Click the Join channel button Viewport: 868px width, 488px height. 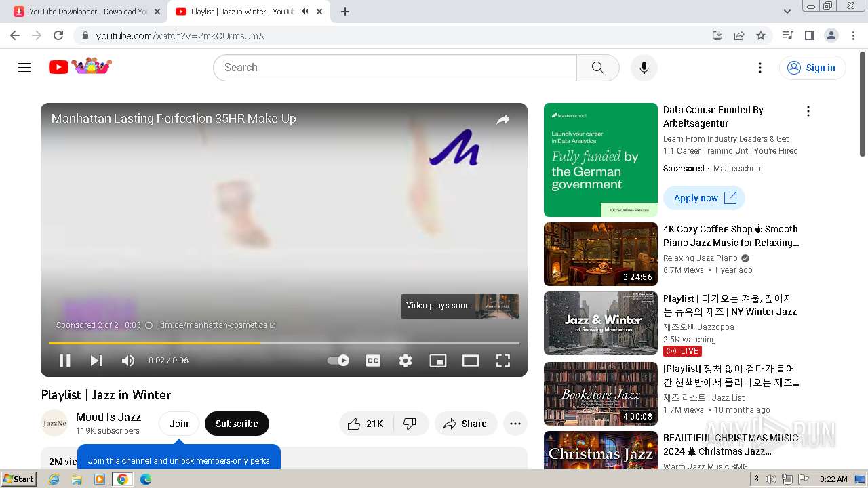click(x=179, y=424)
